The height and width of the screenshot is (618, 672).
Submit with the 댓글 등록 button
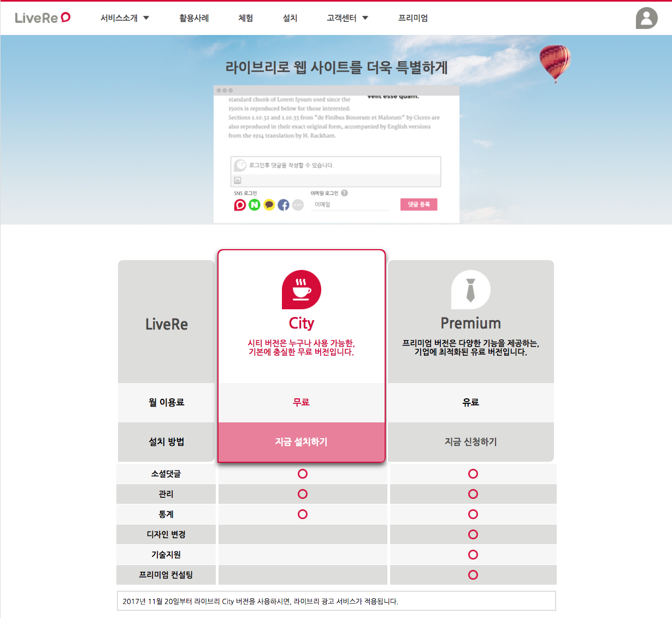[419, 204]
